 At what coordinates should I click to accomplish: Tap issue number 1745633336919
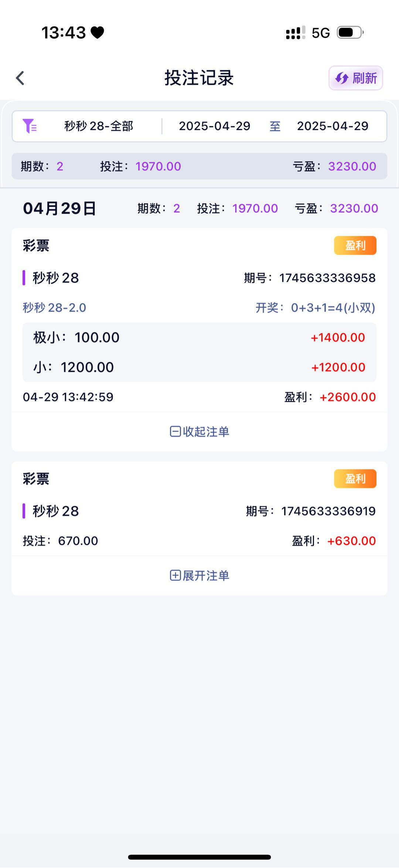(328, 511)
